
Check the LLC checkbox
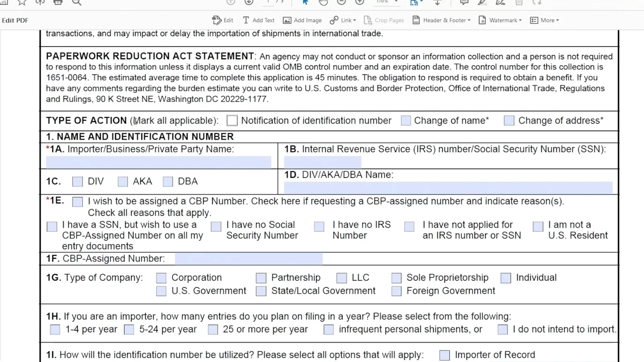pos(341,278)
